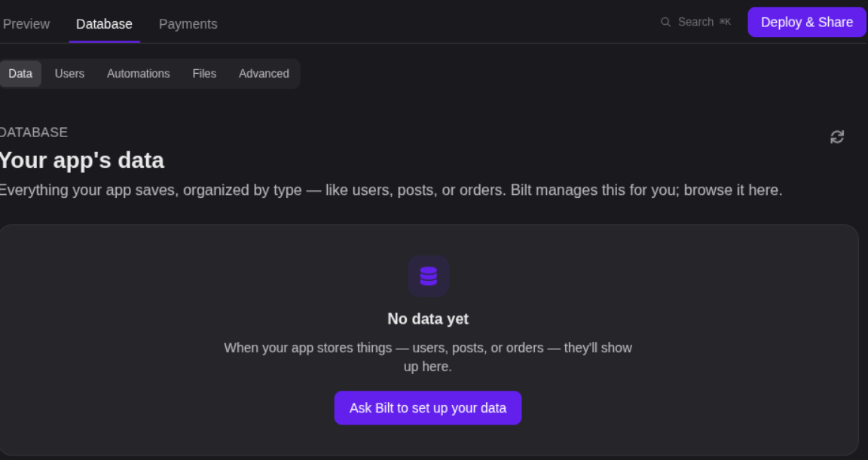This screenshot has width=868, height=460.
Task: Click the 'Everything your app saves' description text
Action: pyautogui.click(x=391, y=190)
